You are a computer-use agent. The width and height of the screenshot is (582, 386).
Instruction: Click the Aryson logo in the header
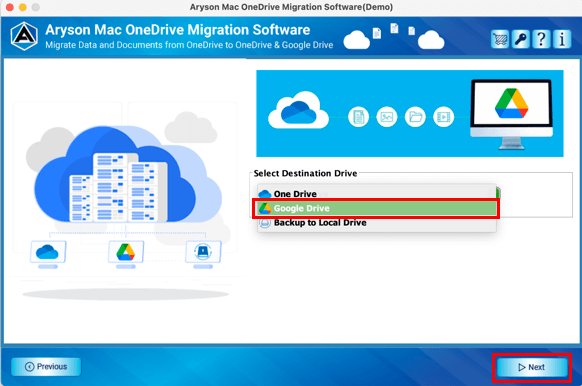tap(24, 36)
